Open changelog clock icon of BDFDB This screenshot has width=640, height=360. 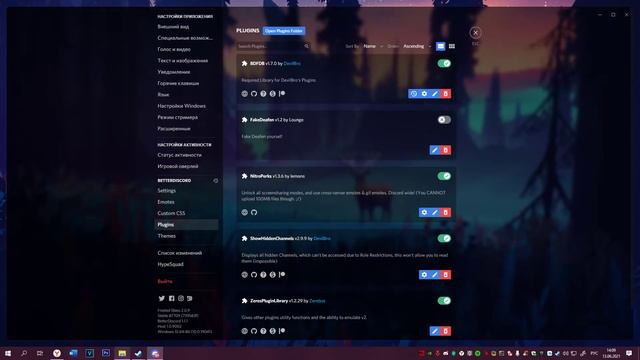pos(413,94)
